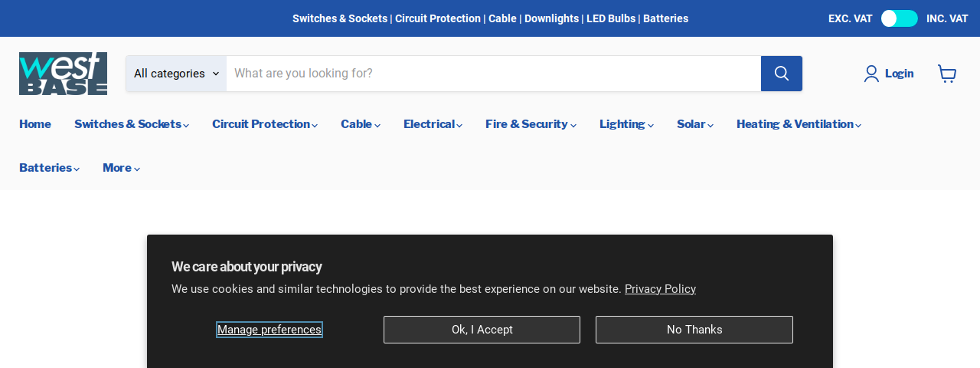The height and width of the screenshot is (368, 980).
Task: Open the All categories dropdown
Action: pos(176,74)
